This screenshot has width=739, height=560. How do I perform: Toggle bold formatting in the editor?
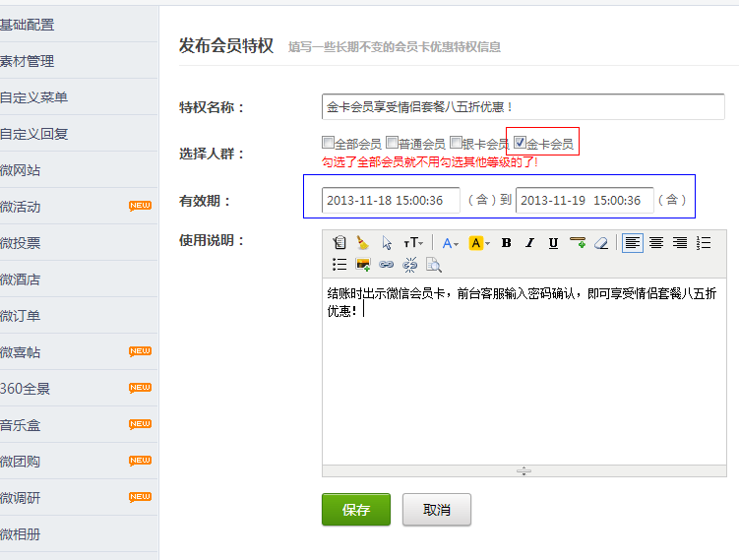506,243
